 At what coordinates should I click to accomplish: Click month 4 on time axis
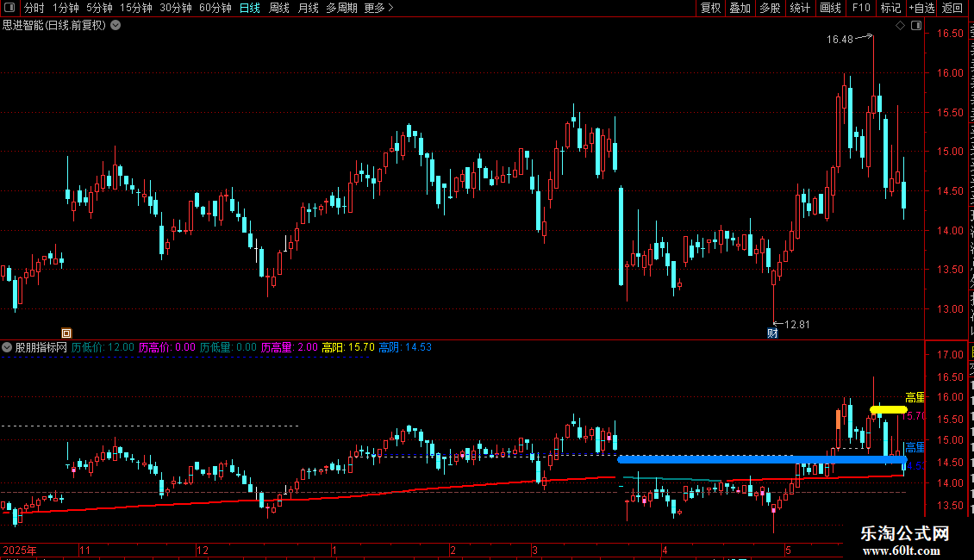pos(665,550)
